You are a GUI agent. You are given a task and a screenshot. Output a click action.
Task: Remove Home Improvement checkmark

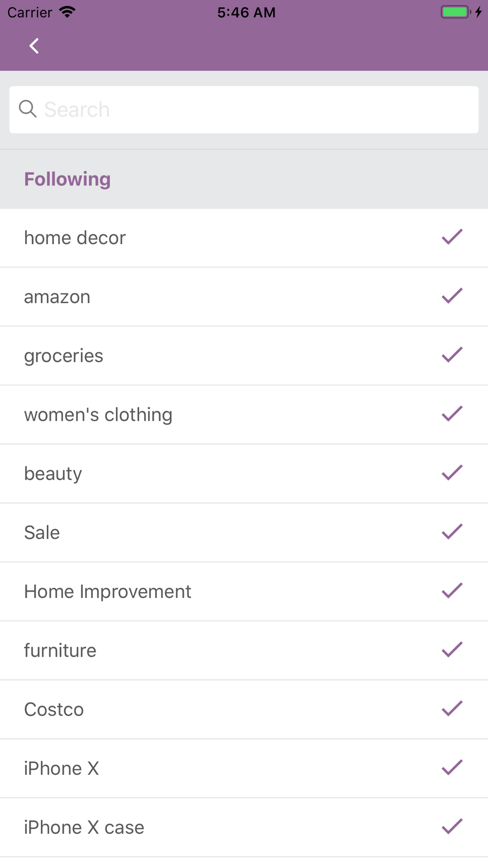click(452, 591)
